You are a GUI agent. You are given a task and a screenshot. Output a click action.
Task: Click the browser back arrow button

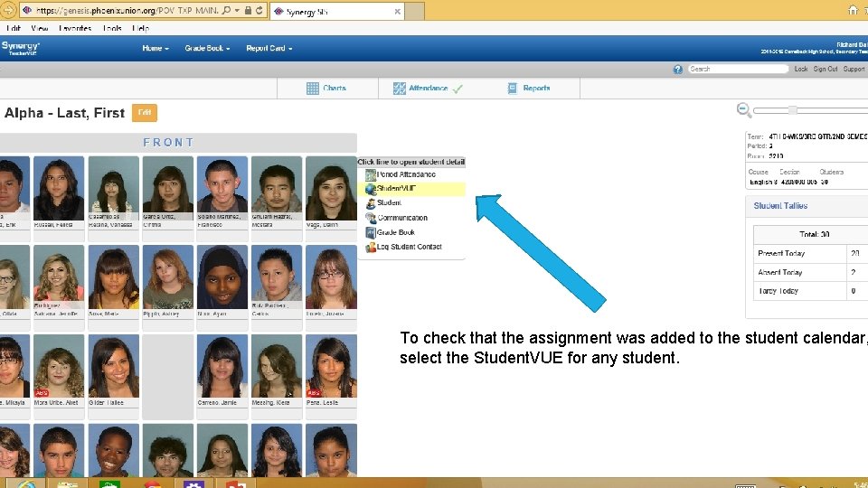point(8,10)
